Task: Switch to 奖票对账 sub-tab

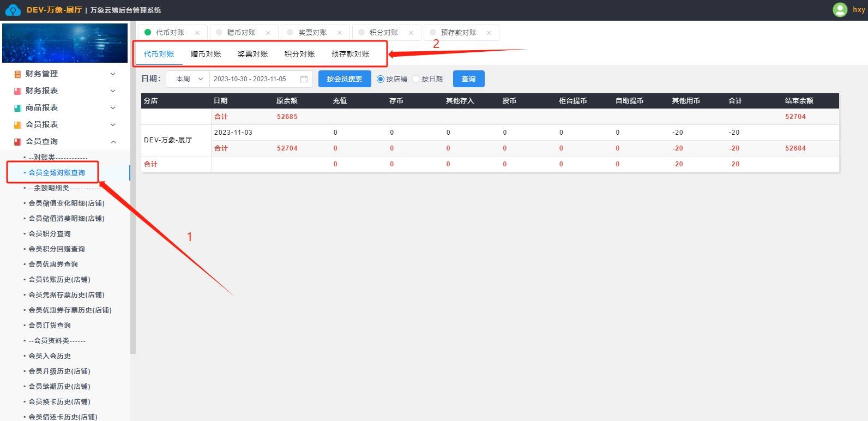Action: click(x=252, y=54)
